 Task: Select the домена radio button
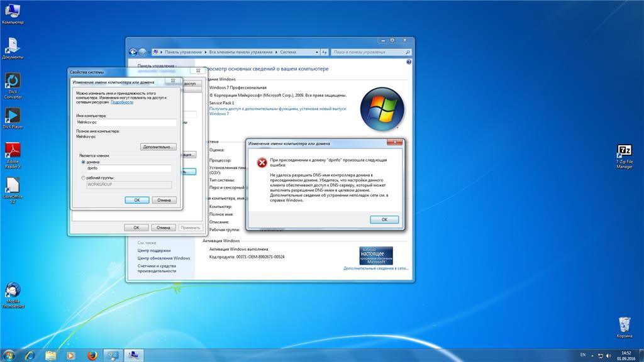coord(84,162)
